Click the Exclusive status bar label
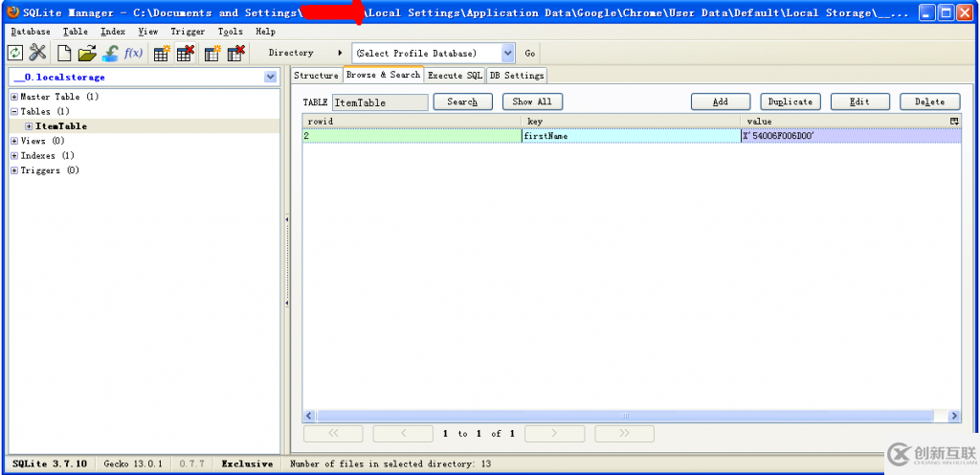This screenshot has height=475, width=980. click(248, 464)
